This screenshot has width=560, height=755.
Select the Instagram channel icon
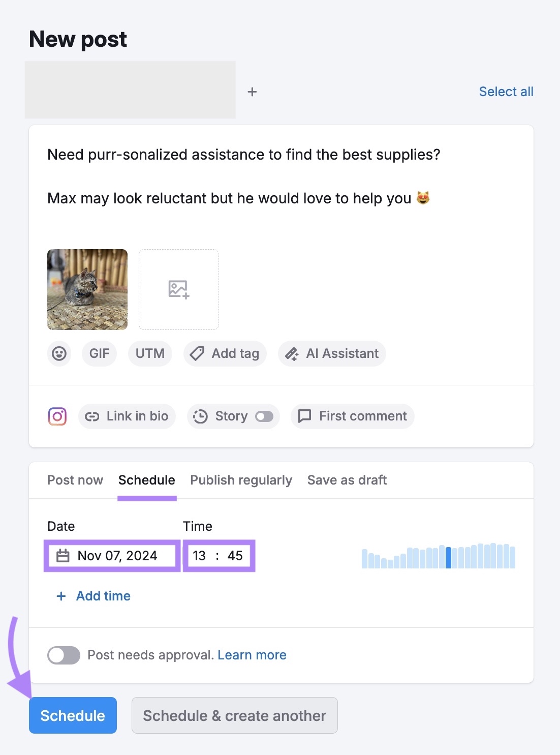57,416
